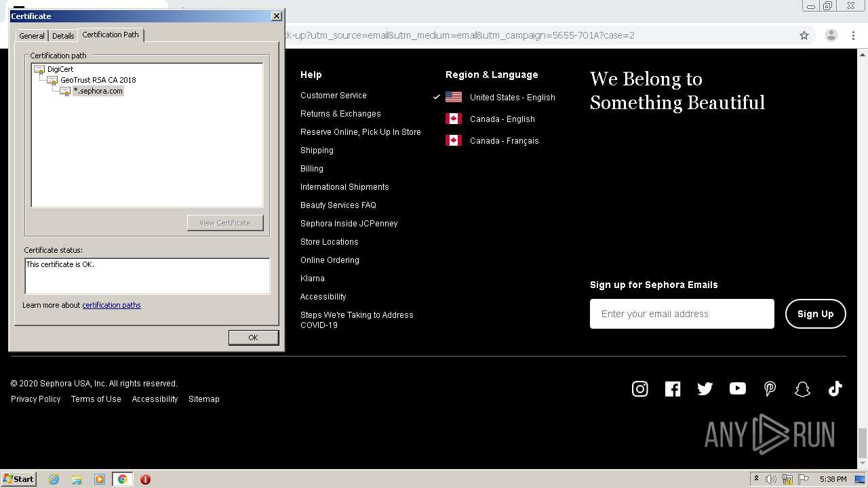Open Accessibility link under Help
868x488 pixels.
(x=323, y=297)
